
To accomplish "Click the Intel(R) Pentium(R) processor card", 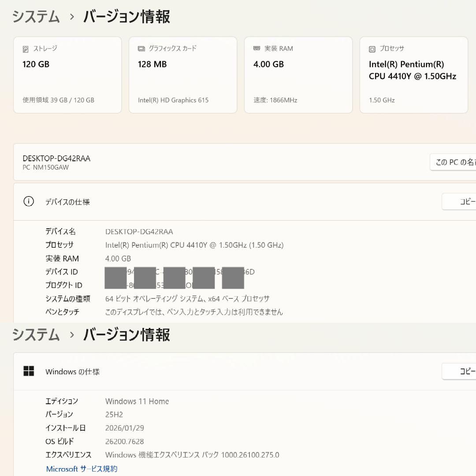I will (413, 75).
